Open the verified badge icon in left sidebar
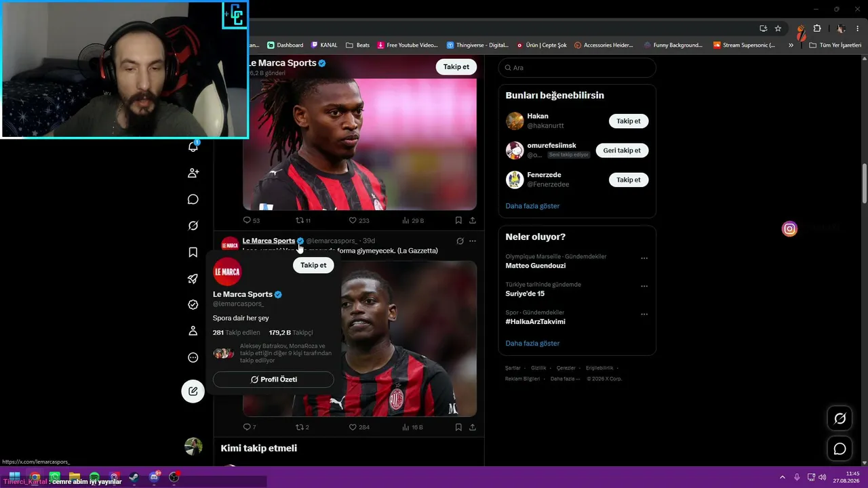The width and height of the screenshot is (868, 488). 193,305
